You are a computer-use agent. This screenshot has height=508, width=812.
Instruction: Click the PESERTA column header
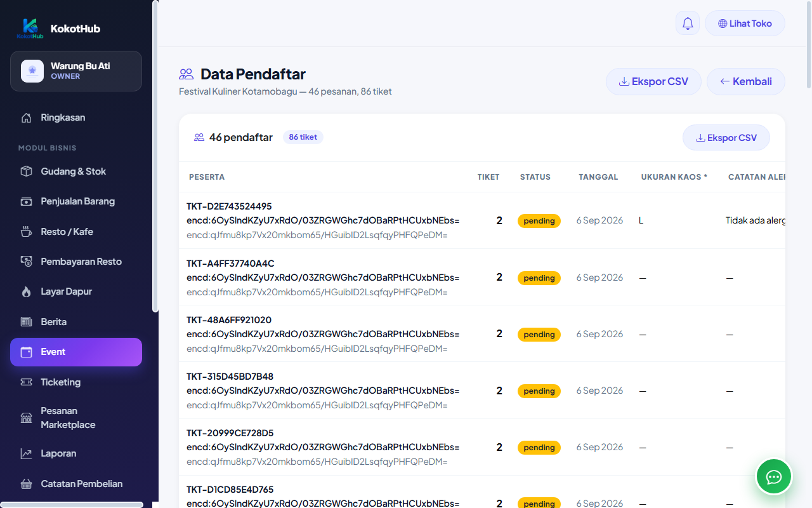click(x=207, y=177)
